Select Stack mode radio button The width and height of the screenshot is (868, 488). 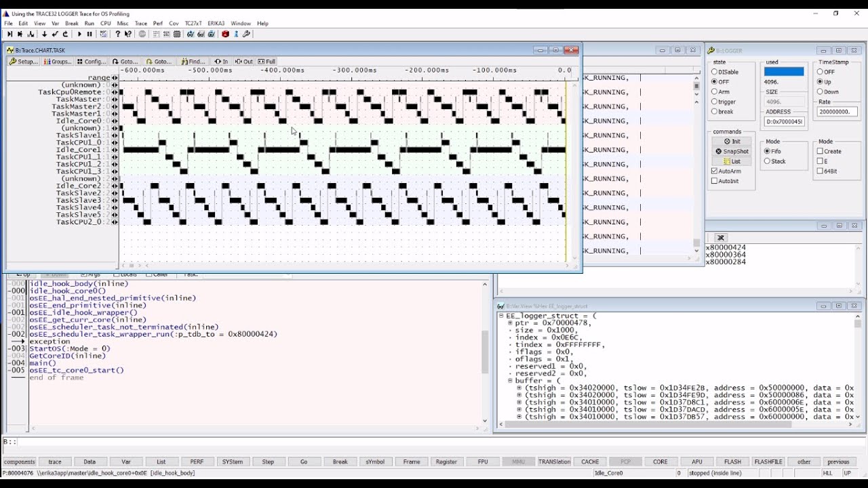point(774,161)
